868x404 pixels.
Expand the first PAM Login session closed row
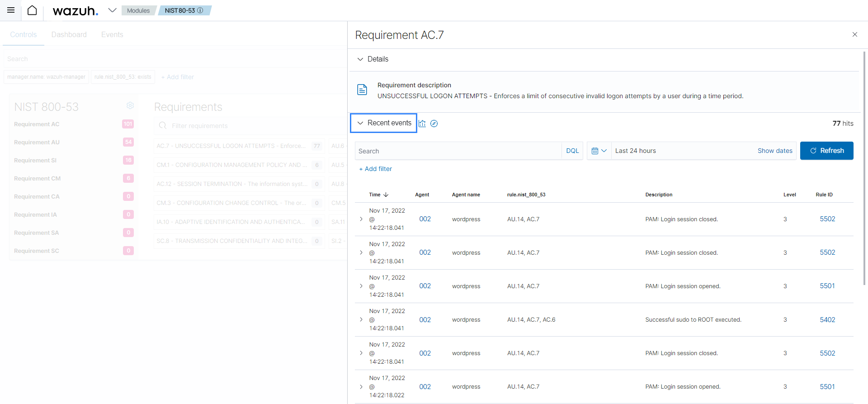tap(361, 219)
